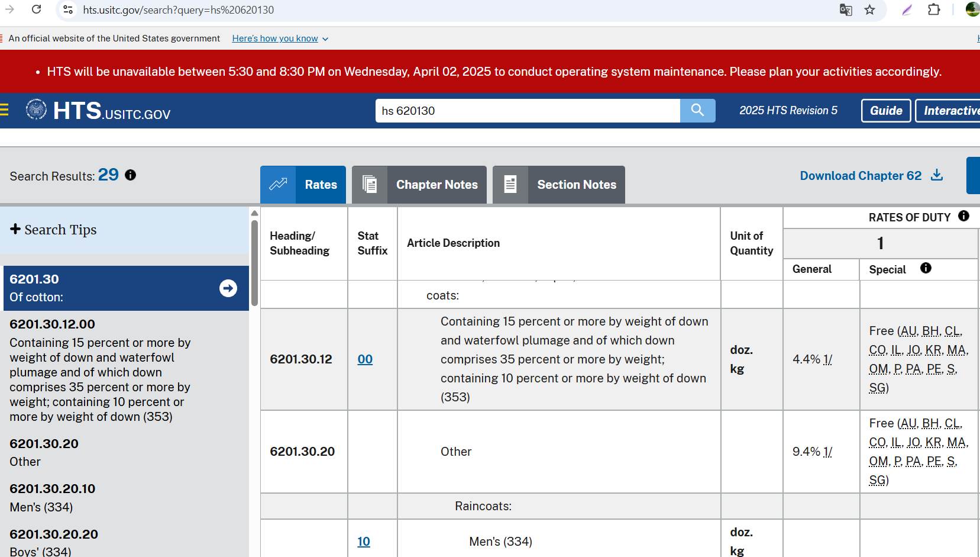Click the browser forward arrow

[x=9, y=9]
